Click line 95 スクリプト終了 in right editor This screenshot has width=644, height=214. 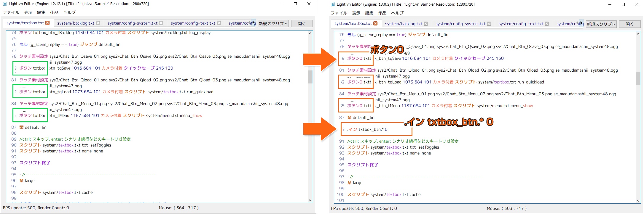click(x=363, y=165)
